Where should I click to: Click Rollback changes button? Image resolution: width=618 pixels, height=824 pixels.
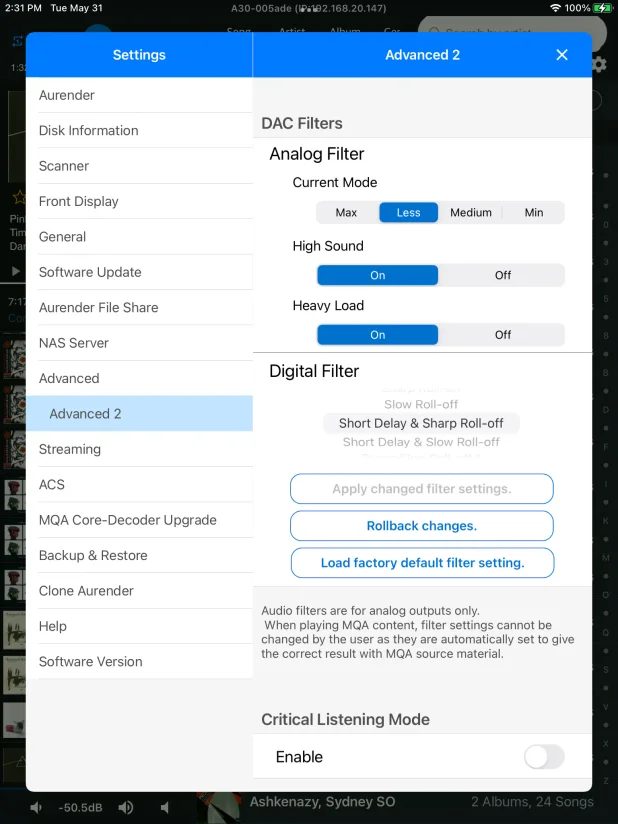[421, 526]
